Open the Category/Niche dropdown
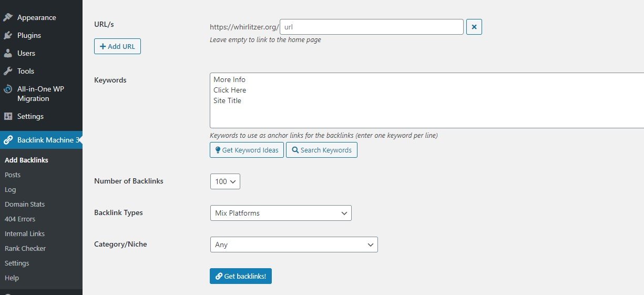This screenshot has height=295, width=644. 293,245
